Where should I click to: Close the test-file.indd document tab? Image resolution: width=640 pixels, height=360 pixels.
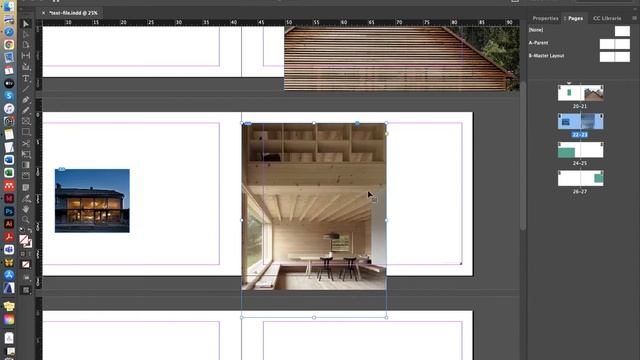(43, 13)
